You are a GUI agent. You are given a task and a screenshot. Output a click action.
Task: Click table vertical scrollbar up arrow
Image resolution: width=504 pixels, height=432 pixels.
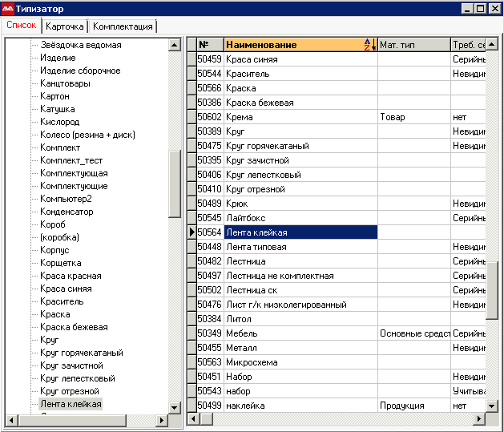(x=491, y=44)
